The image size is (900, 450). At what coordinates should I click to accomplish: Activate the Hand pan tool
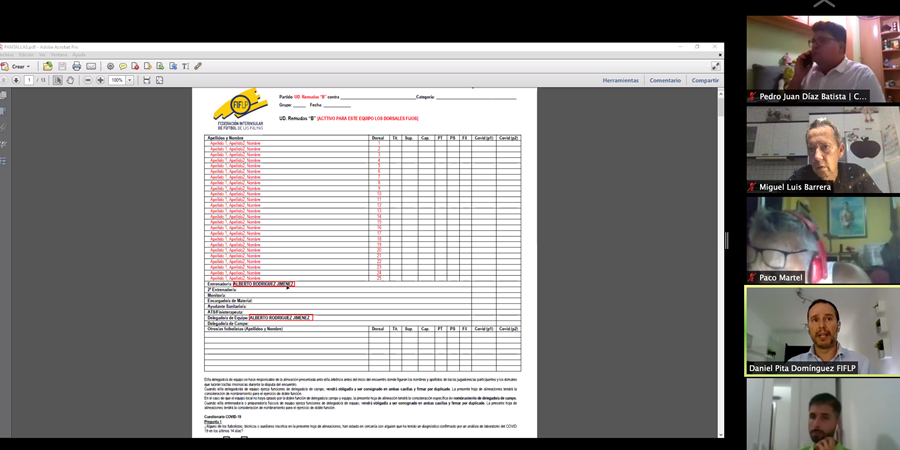(70, 80)
